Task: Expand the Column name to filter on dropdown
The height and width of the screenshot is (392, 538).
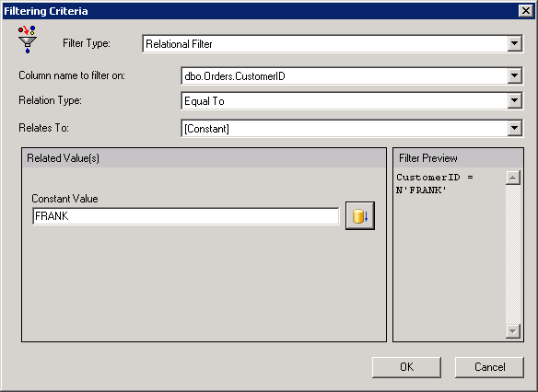Action: pos(514,75)
